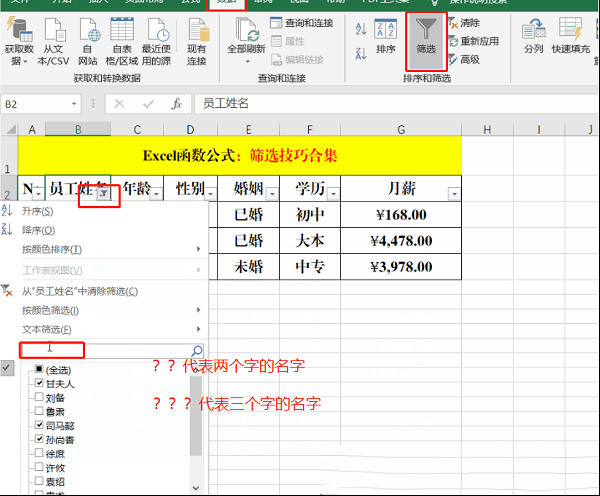600x496 pixels.
Task: Open the Sort (排序) dialog
Action: [385, 36]
